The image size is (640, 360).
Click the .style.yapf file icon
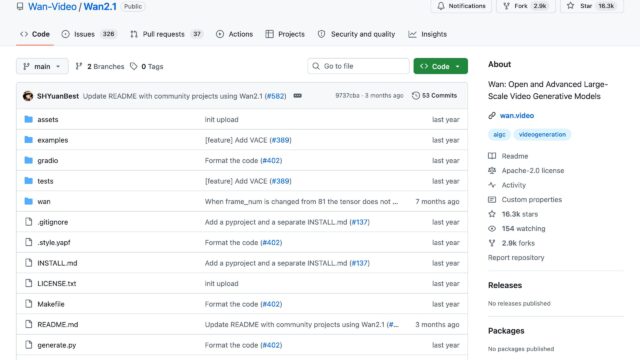tap(29, 242)
